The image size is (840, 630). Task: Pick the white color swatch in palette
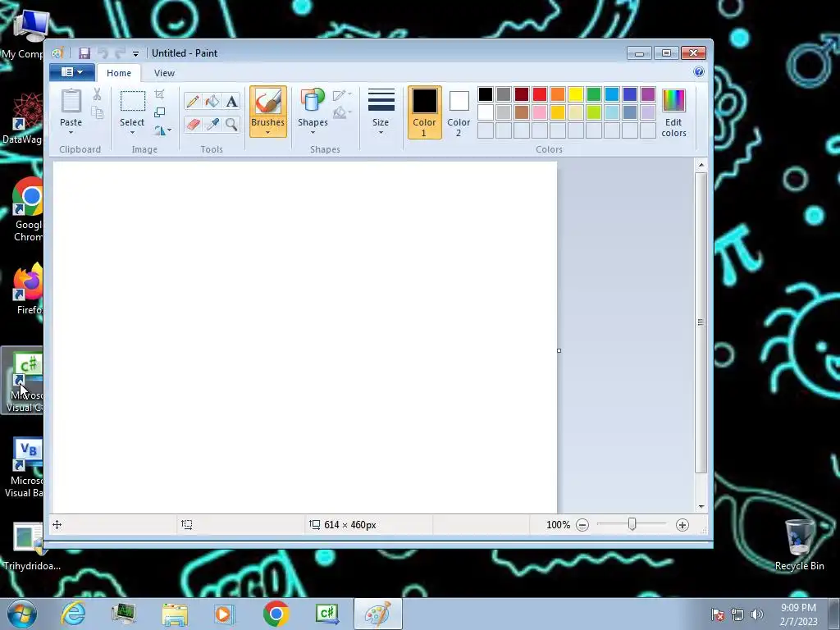tap(486, 112)
